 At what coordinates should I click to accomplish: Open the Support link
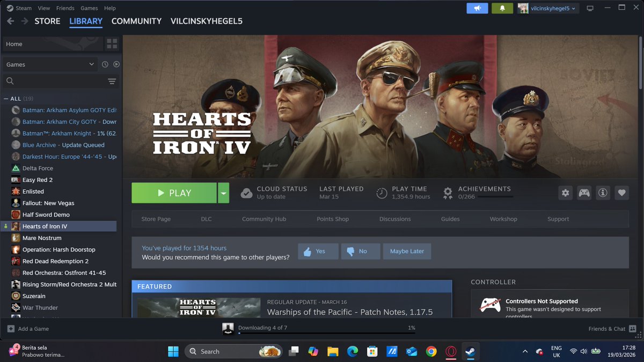click(x=558, y=219)
